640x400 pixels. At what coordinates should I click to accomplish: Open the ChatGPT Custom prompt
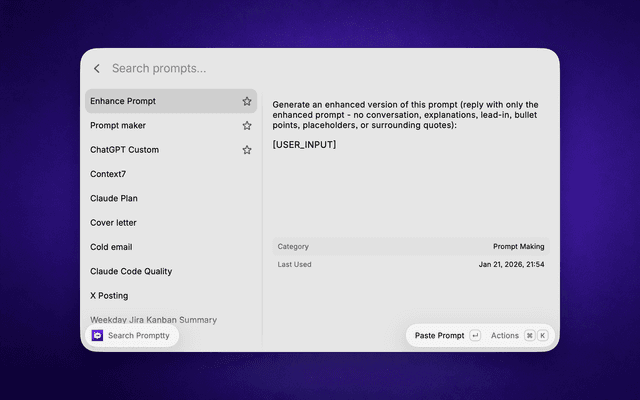point(171,150)
